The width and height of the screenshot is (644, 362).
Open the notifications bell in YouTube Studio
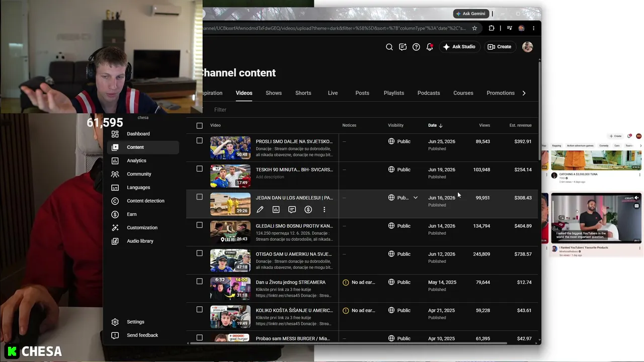[430, 47]
